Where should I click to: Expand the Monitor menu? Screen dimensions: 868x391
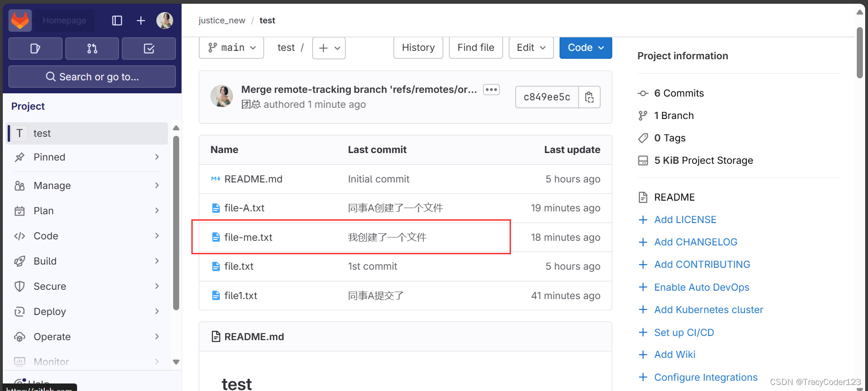click(88, 362)
